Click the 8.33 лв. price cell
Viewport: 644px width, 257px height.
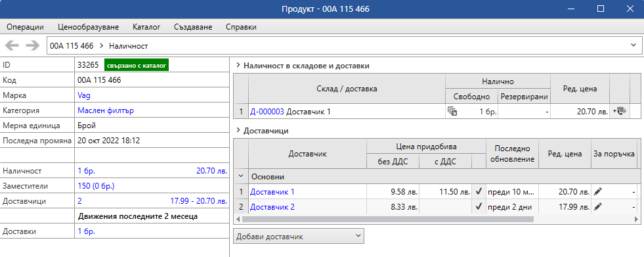[x=393, y=207]
